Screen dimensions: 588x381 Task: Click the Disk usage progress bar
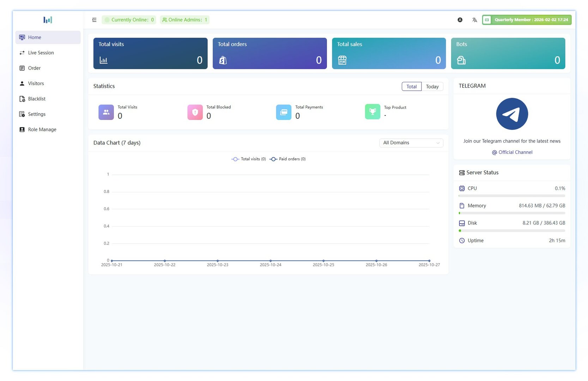[511, 231]
